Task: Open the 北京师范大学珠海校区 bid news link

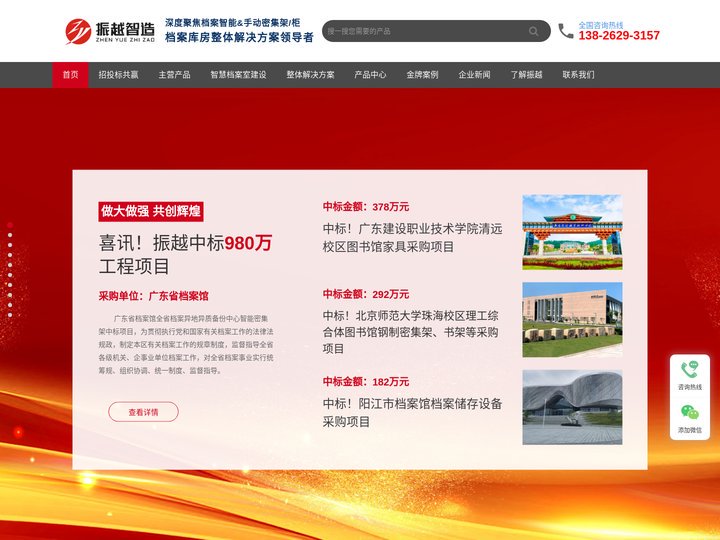Action: pyautogui.click(x=411, y=332)
